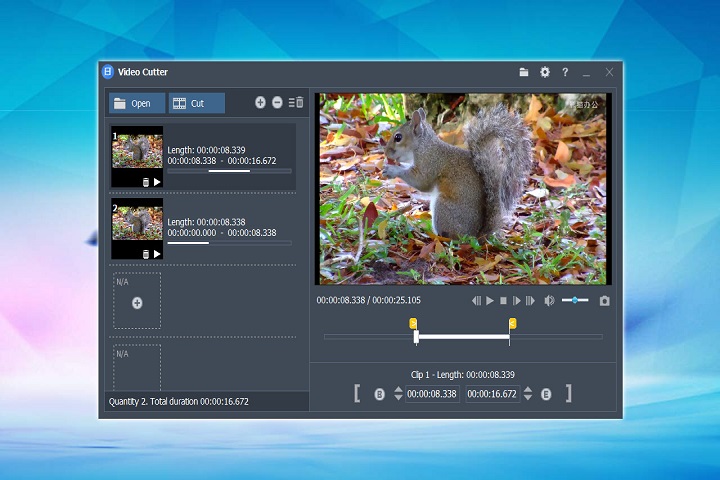
Task: Mute audio with the speaker icon
Action: point(549,300)
